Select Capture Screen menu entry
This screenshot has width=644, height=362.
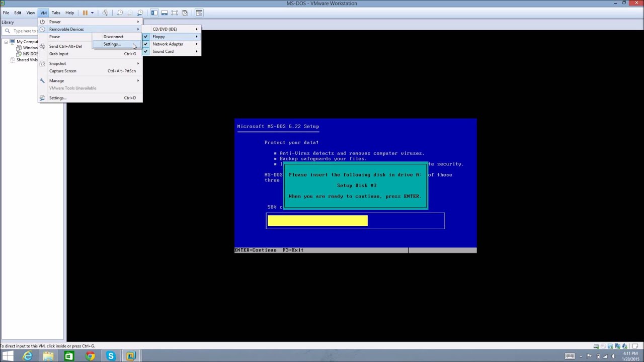pos(91,71)
